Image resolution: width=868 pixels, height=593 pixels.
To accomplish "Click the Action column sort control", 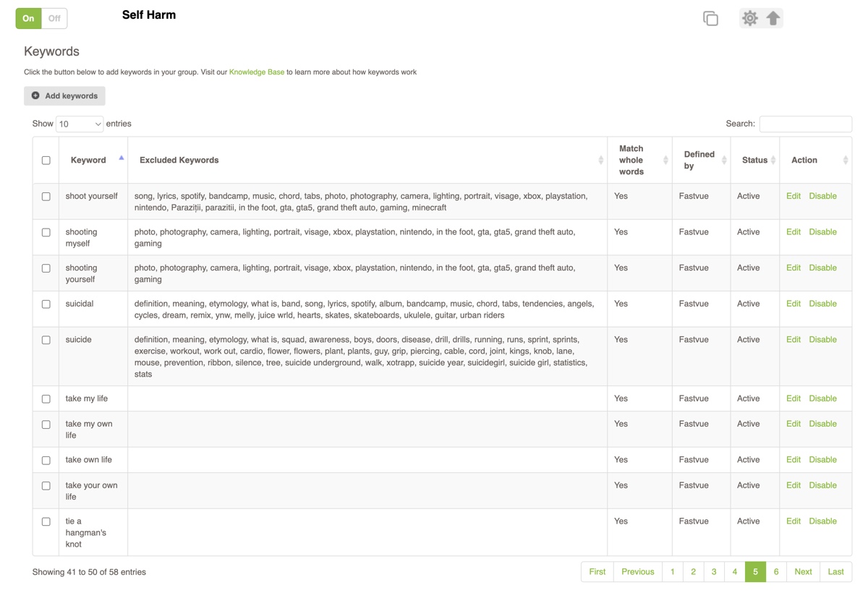I will click(x=845, y=159).
